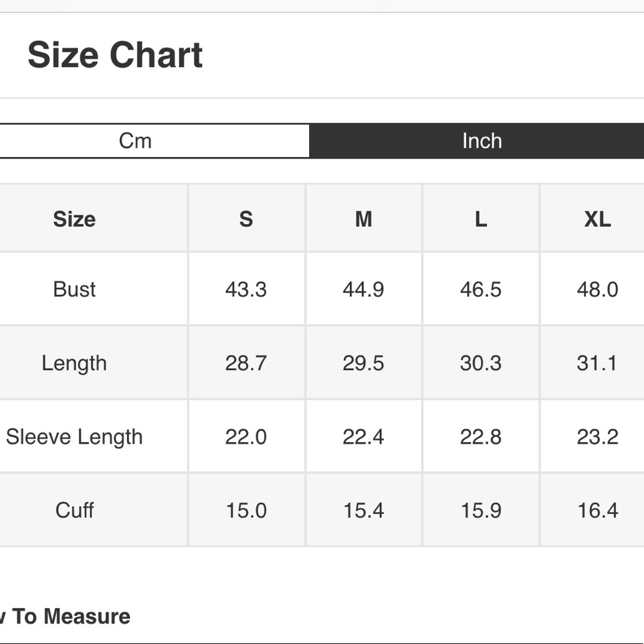Screen dimensions: 644x644
Task: Select the Length row label
Action: (x=74, y=363)
